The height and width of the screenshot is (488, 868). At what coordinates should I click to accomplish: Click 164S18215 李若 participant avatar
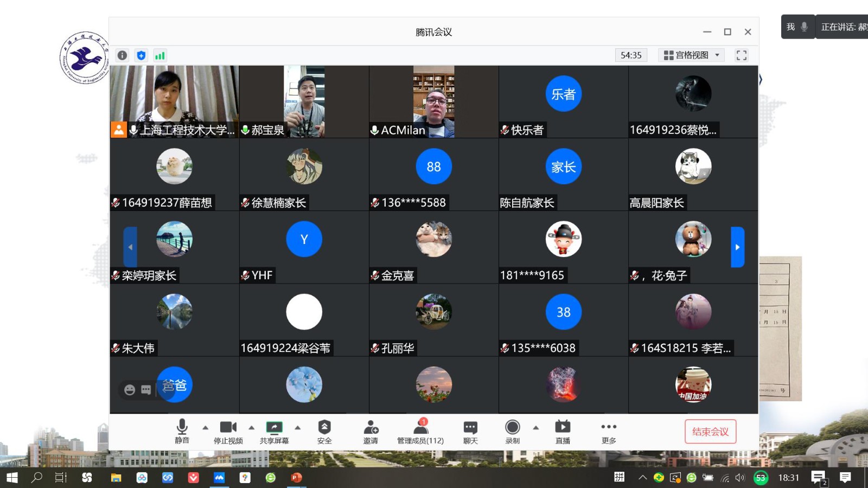(693, 312)
